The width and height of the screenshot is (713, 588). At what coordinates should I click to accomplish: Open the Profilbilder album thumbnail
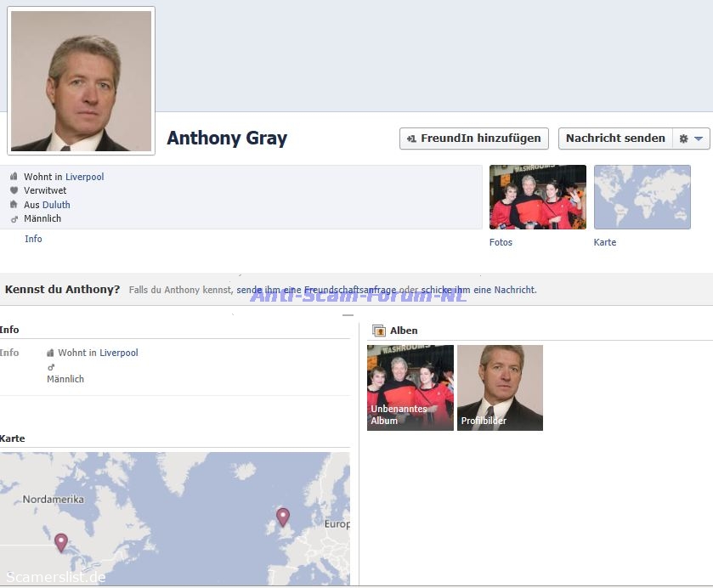pyautogui.click(x=500, y=387)
